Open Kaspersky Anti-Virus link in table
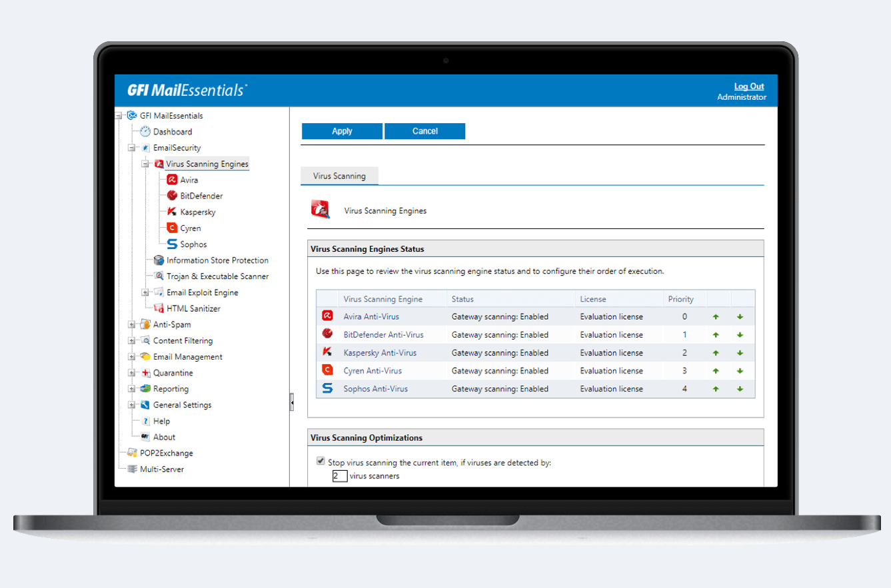The image size is (891, 588). 380,353
